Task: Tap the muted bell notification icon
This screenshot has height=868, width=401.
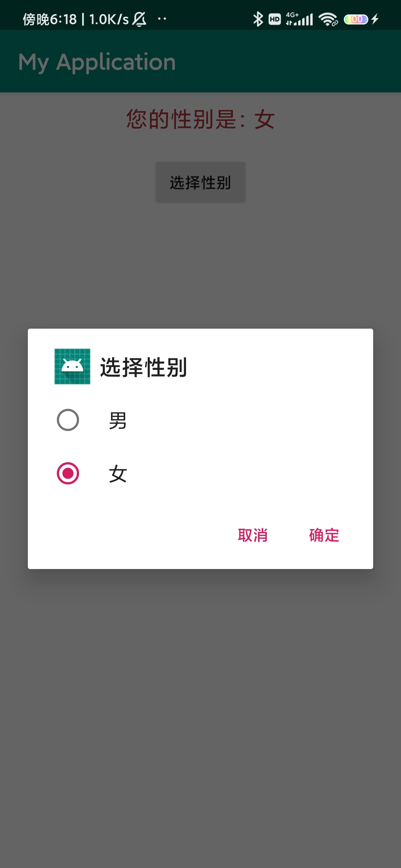Action: (x=140, y=19)
